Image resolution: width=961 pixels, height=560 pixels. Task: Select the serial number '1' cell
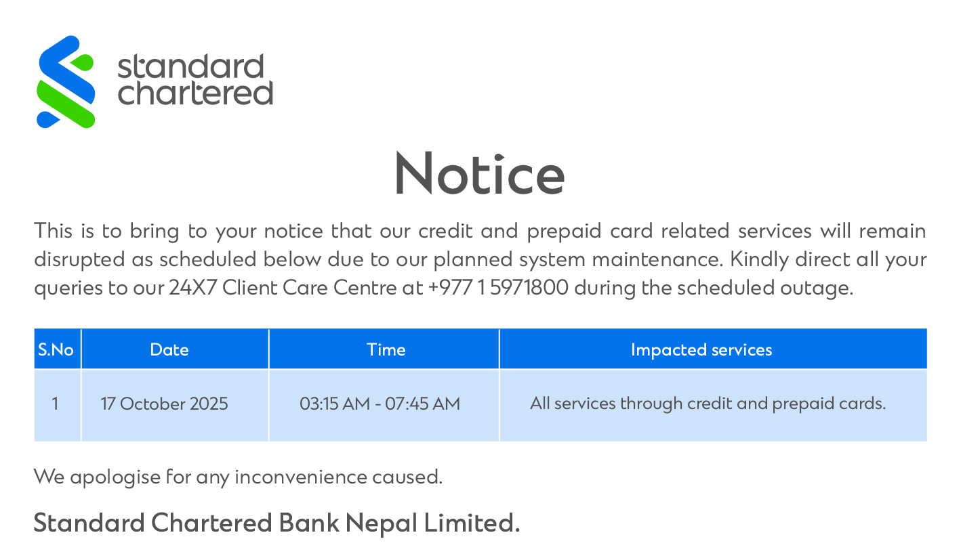(55, 404)
